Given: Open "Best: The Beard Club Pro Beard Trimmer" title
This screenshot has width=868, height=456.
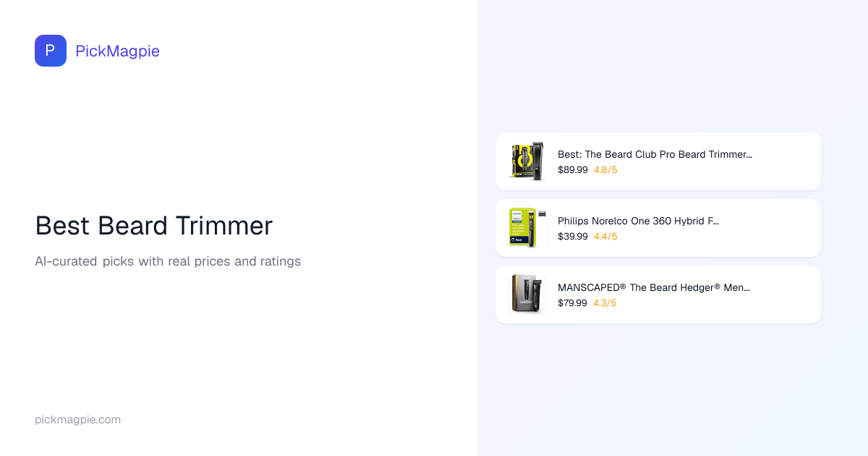Looking at the screenshot, I should tap(655, 154).
